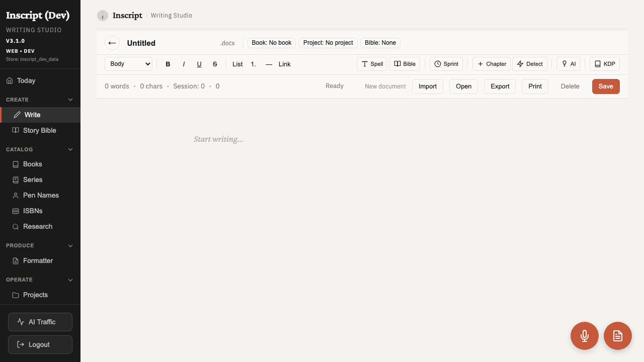This screenshot has height=362, width=644.
Task: Import a document
Action: 427,86
